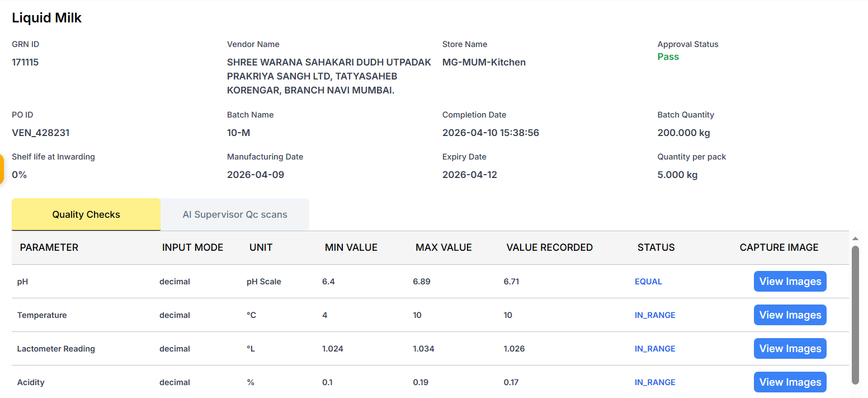Click the scrollbar up arrow
Image resolution: width=868 pixels, height=398 pixels.
(855, 238)
